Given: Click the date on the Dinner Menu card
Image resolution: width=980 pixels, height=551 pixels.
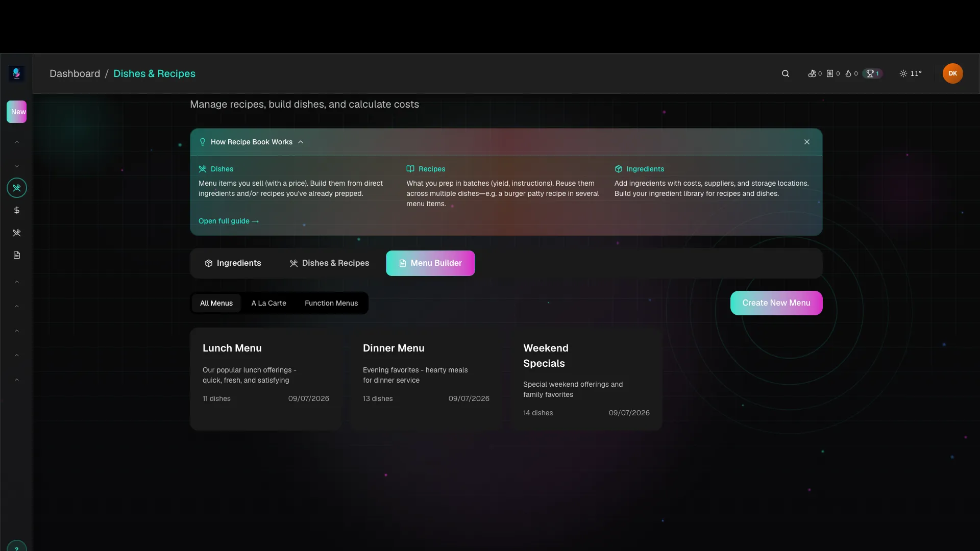Looking at the screenshot, I should point(469,398).
